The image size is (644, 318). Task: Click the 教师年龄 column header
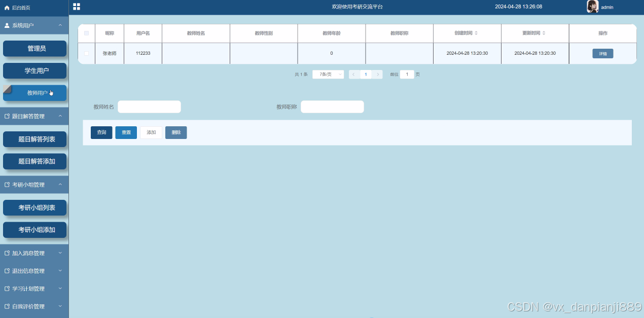[332, 33]
